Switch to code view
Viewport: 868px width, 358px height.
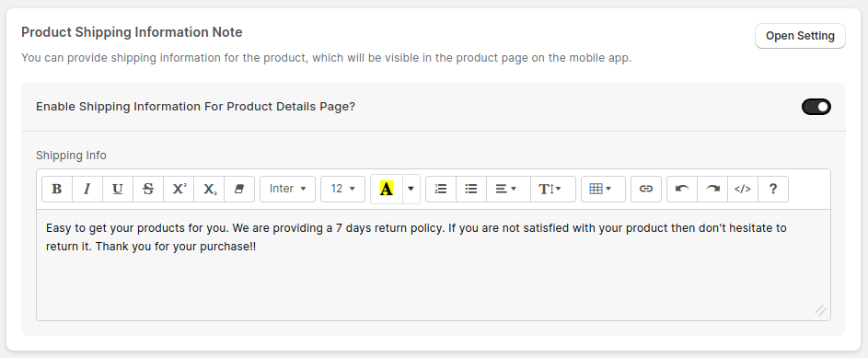click(x=743, y=189)
